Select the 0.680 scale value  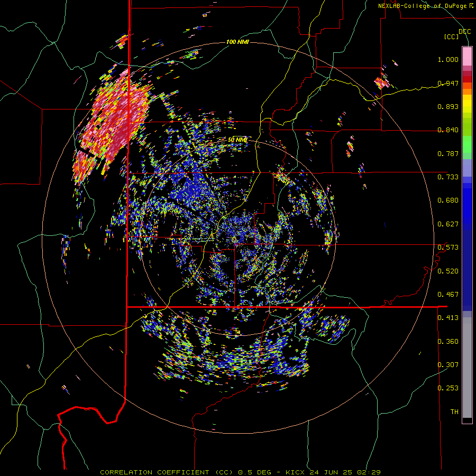point(448,200)
